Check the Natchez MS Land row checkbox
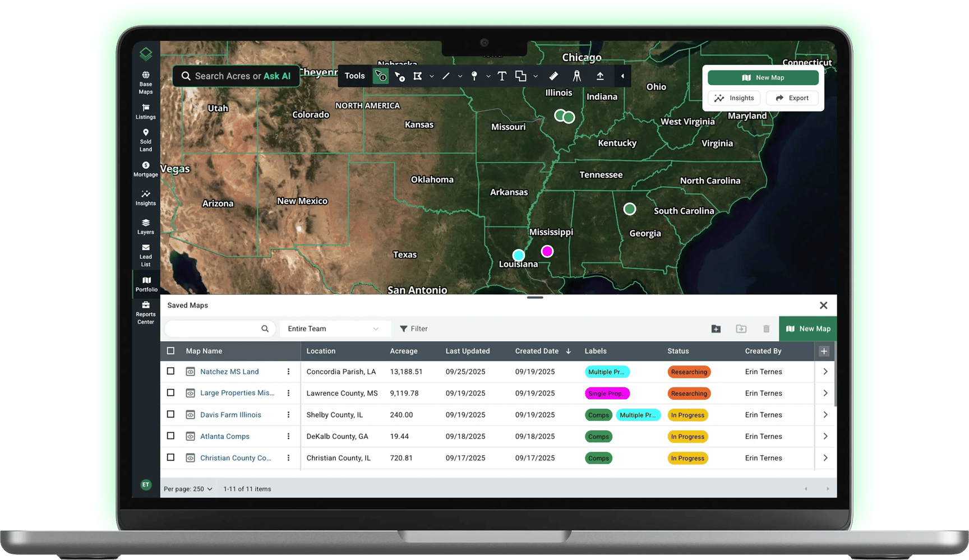The height and width of the screenshot is (560, 969). pos(171,371)
